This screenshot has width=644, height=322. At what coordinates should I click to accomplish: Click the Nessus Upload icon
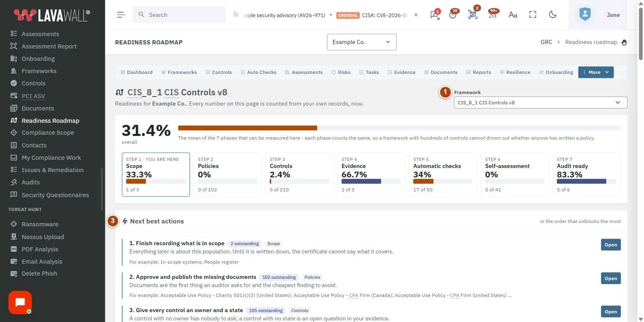[14, 237]
